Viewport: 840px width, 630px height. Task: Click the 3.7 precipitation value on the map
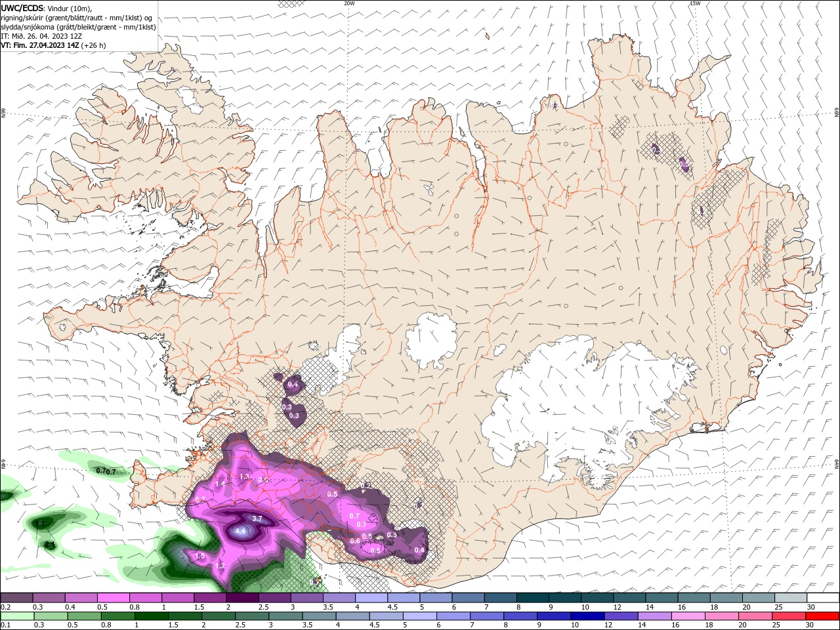click(257, 518)
